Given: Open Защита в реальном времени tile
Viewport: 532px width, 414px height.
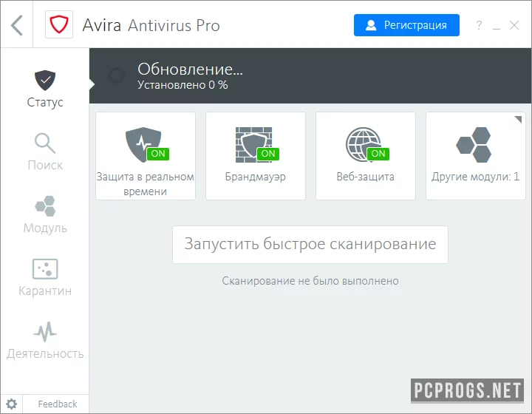Looking at the screenshot, I should coord(146,156).
